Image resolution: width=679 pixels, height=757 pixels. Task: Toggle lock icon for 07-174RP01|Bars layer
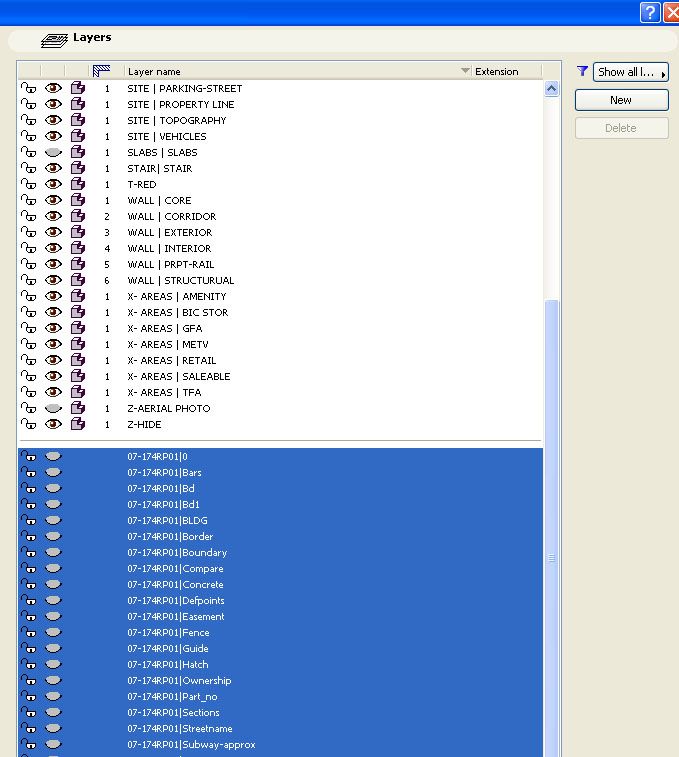(x=28, y=472)
